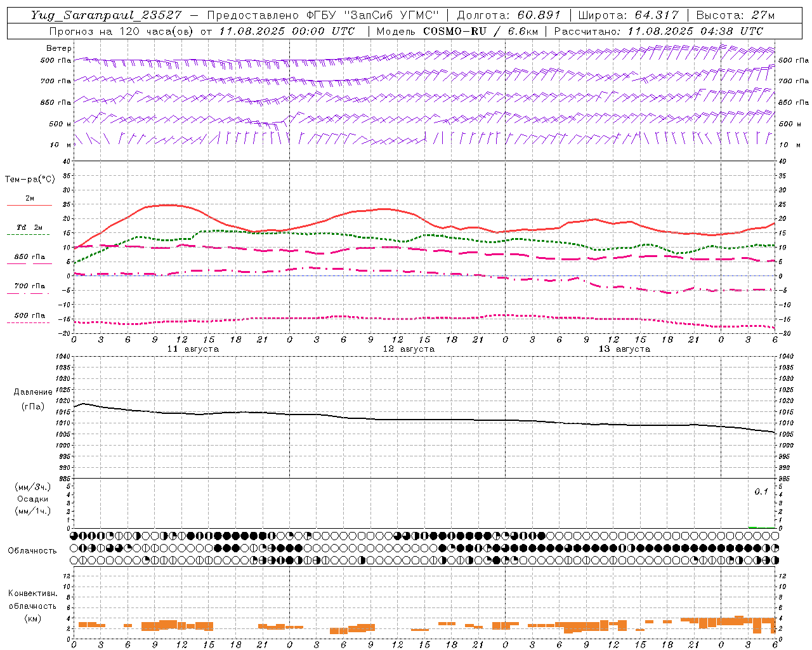Click the 850 гПа temperature legend label

click(x=30, y=256)
